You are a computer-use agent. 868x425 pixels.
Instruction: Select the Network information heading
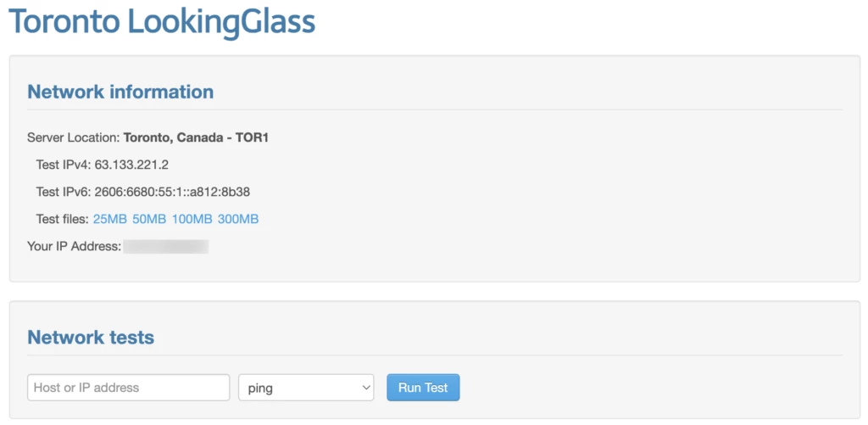[x=120, y=92]
